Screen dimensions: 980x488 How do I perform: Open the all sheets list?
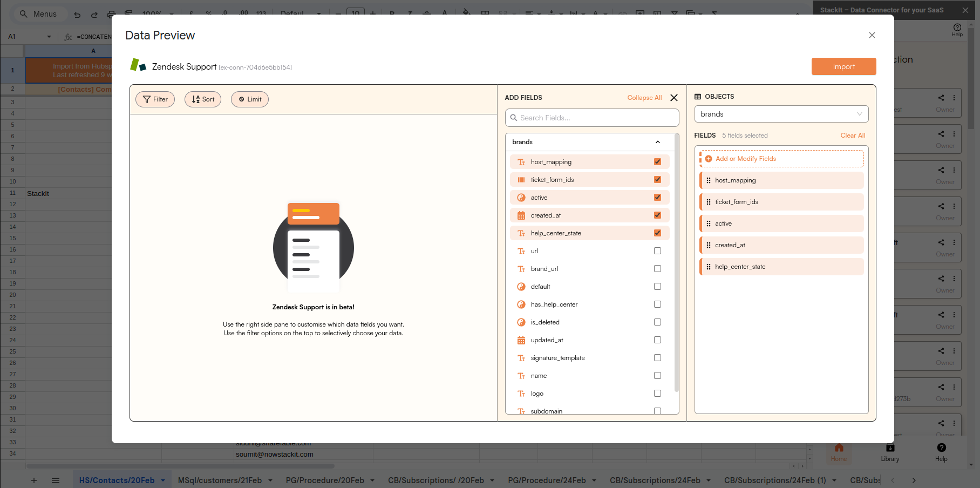pos(56,480)
